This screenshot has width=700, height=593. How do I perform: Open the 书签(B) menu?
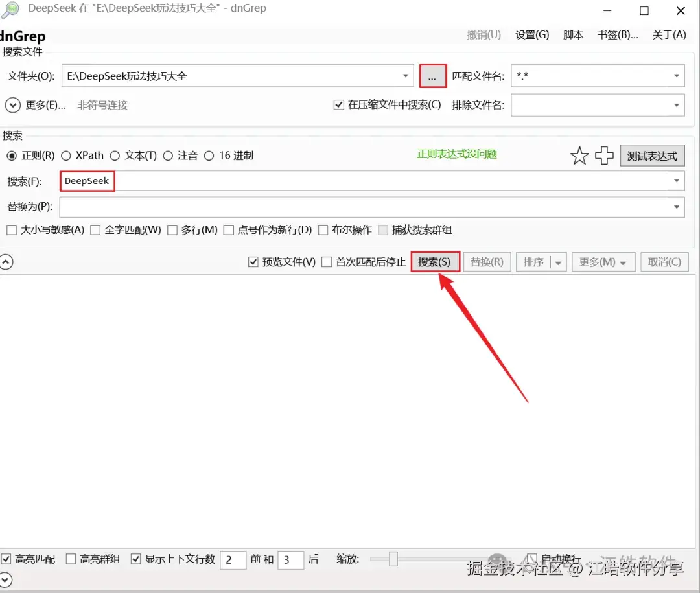[617, 35]
